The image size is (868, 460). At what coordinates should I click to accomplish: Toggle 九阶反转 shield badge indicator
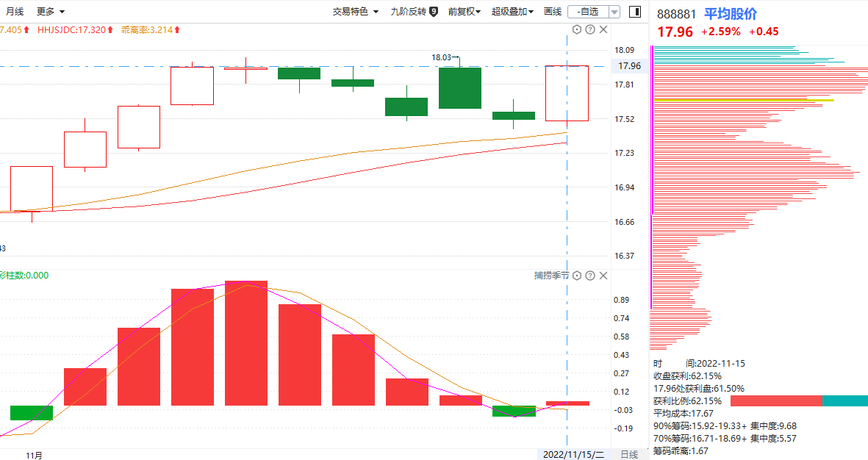pyautogui.click(x=434, y=12)
